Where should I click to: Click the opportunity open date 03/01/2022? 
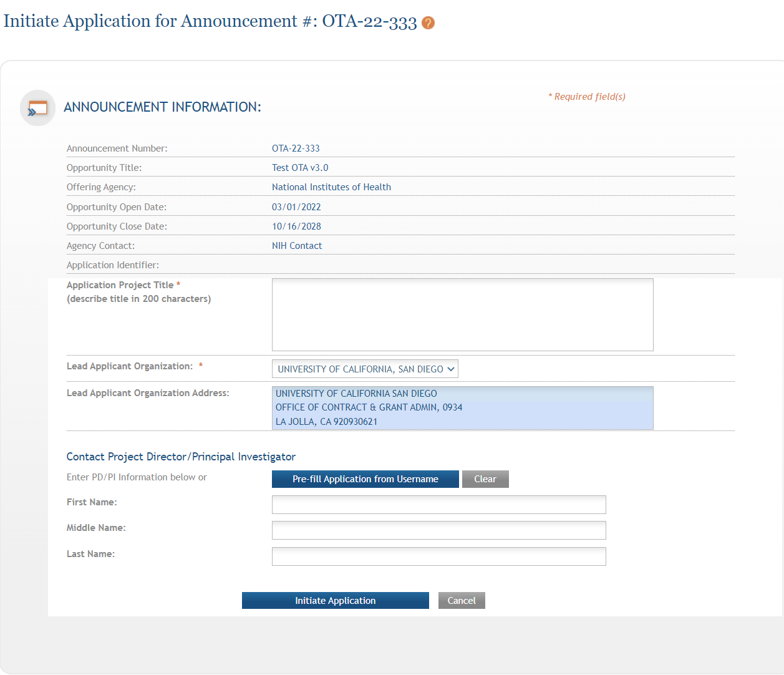(296, 207)
